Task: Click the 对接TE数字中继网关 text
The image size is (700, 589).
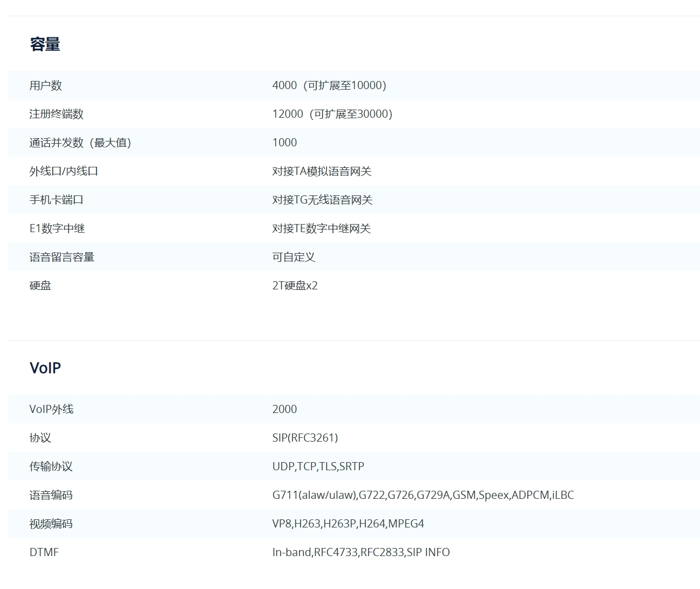Action: [x=321, y=228]
